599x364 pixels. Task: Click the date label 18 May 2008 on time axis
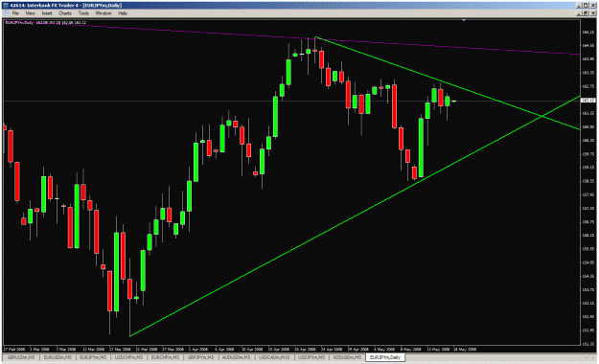(465, 349)
